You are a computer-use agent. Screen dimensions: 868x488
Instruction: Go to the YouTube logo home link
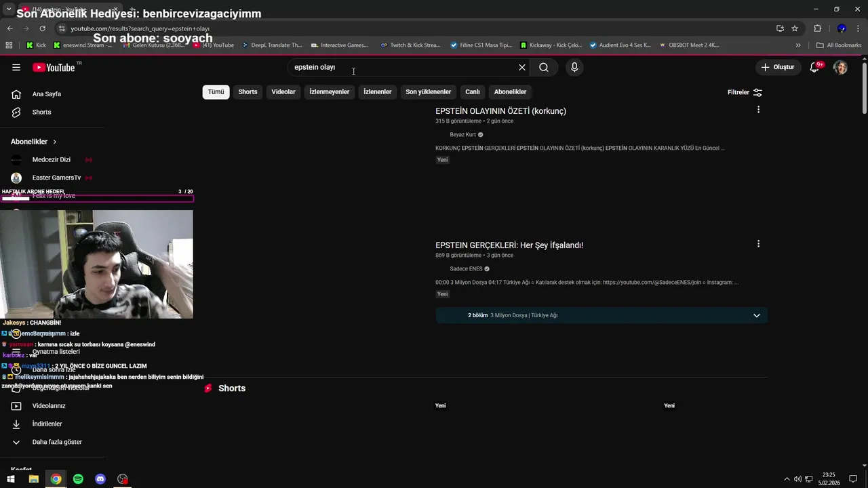point(54,67)
